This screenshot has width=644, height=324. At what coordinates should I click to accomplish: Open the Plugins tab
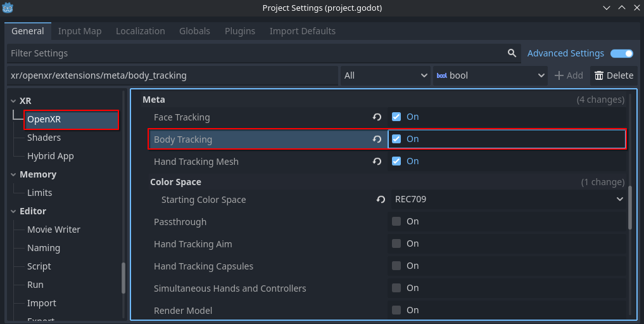click(240, 31)
